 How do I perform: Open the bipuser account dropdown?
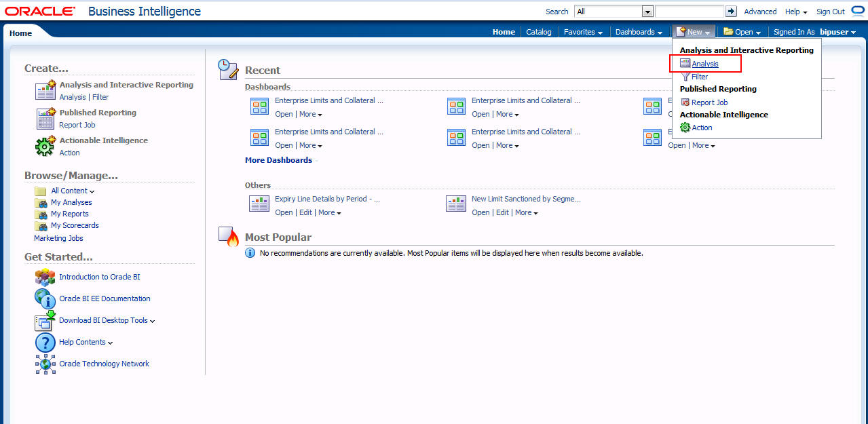coord(838,32)
